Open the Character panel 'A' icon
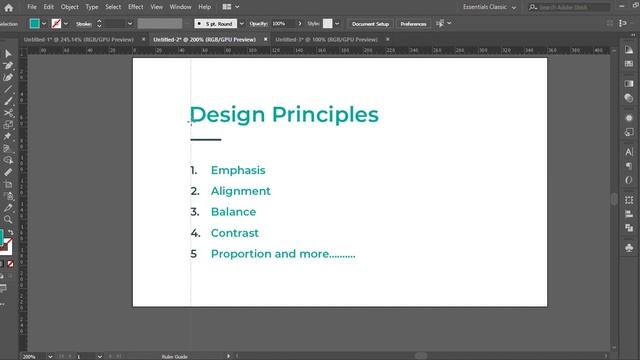The width and height of the screenshot is (640, 360). click(629, 152)
